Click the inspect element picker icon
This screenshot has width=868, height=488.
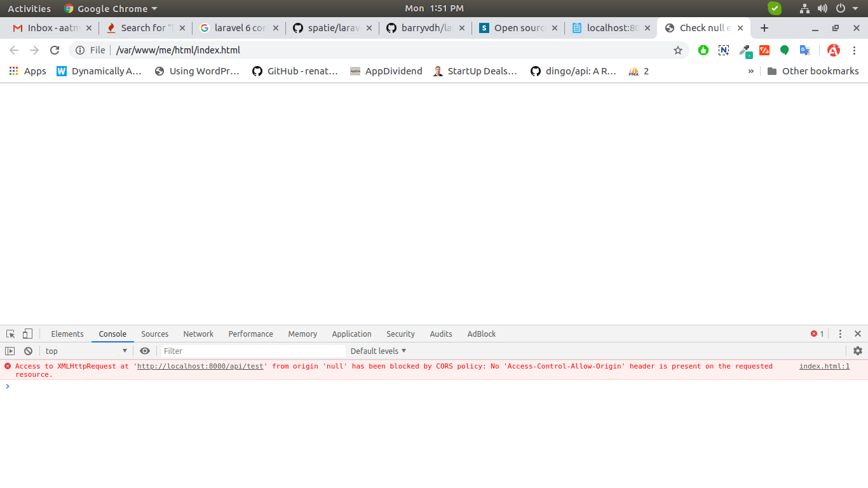10,334
